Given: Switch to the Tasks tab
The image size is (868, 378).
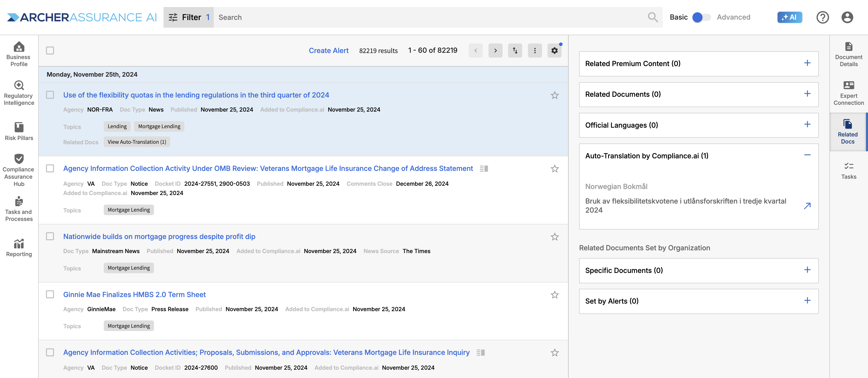Looking at the screenshot, I should pos(848,170).
